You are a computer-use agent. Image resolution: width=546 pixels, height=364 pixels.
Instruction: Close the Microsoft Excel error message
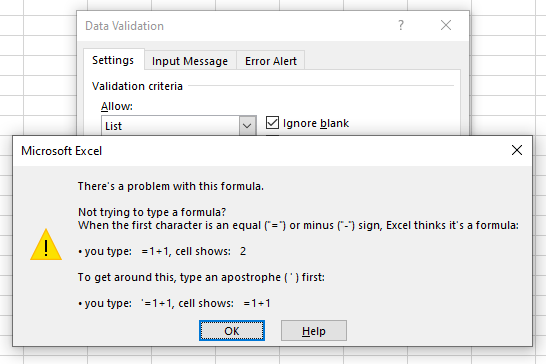[x=517, y=150]
